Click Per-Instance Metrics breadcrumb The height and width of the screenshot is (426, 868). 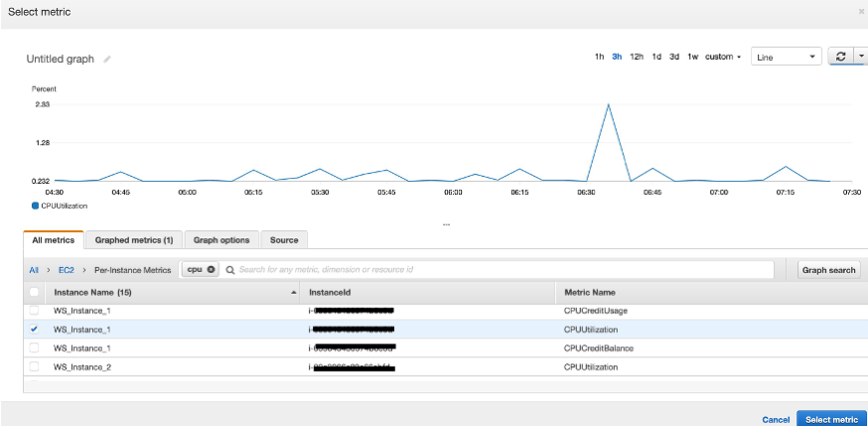132,270
